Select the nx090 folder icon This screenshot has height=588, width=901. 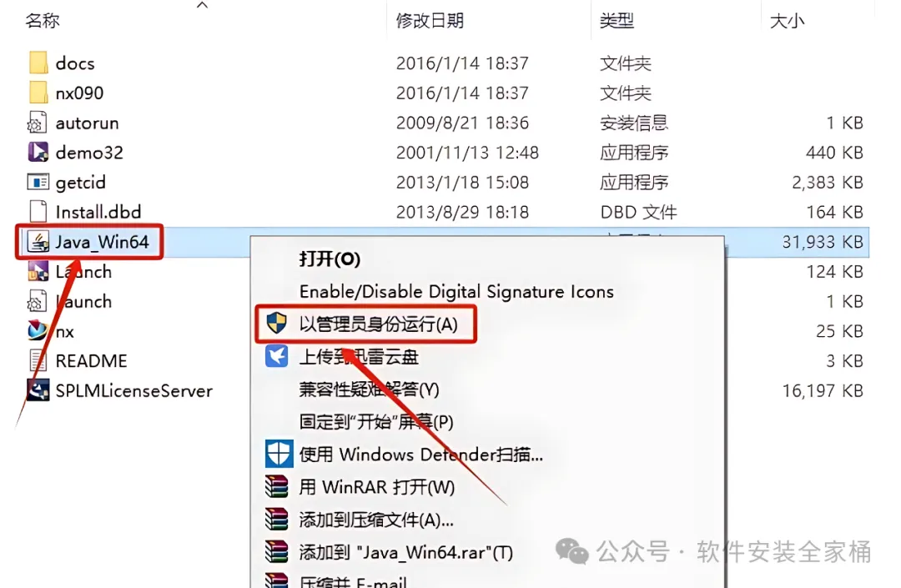[x=38, y=93]
